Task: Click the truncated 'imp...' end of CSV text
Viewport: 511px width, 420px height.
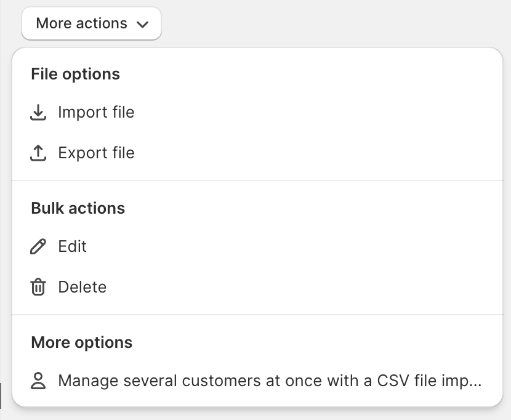Action: tap(462, 382)
